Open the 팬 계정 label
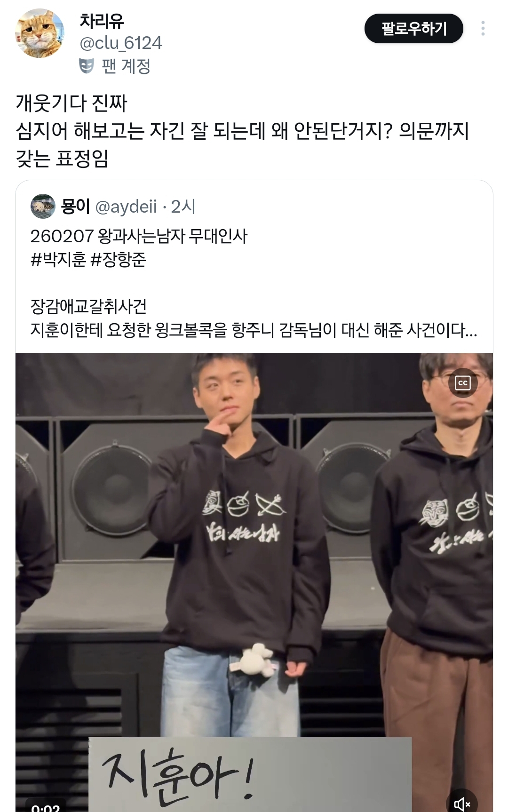The width and height of the screenshot is (508, 812). 126,65
